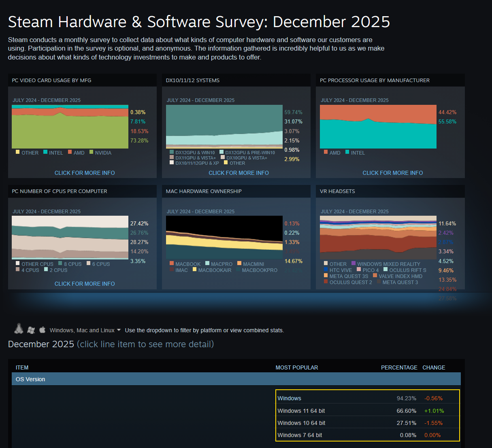The width and height of the screenshot is (492, 448).
Task: Click the OCULUS QUEST 2 legend swatch
Action: 326,282
